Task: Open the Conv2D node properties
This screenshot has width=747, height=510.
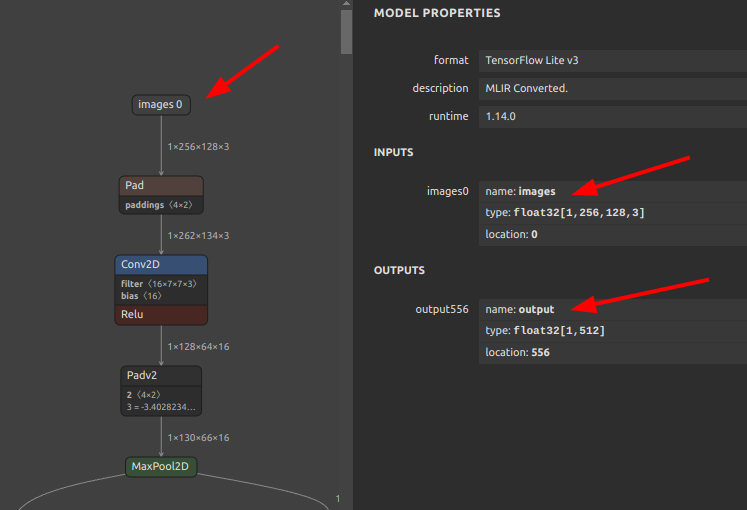Action: coord(161,265)
